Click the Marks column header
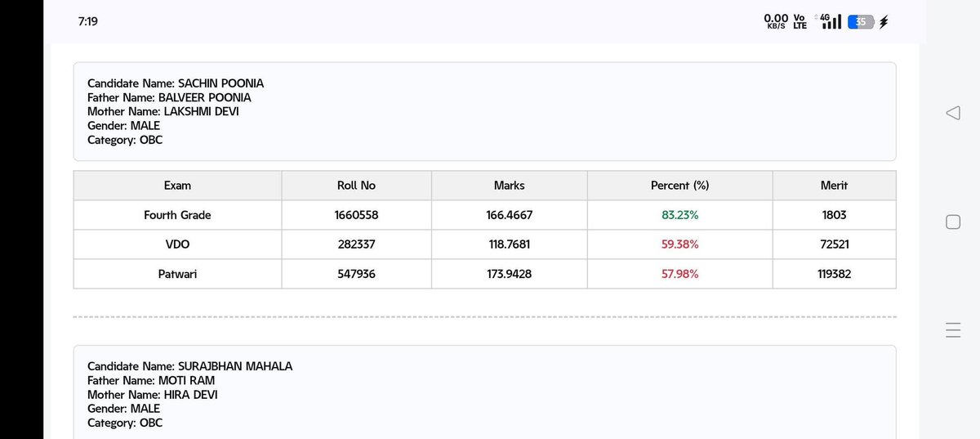Screen dimensions: 980x439 [509, 186]
